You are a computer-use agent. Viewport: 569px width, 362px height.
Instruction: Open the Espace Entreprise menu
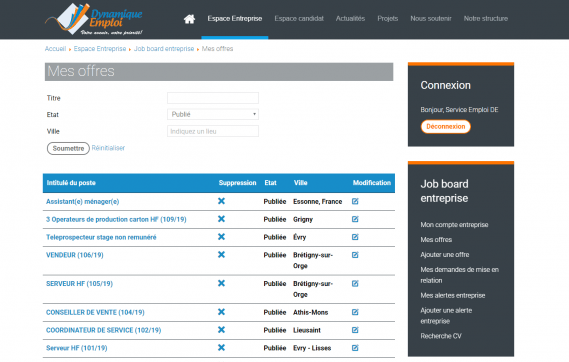pyautogui.click(x=235, y=18)
